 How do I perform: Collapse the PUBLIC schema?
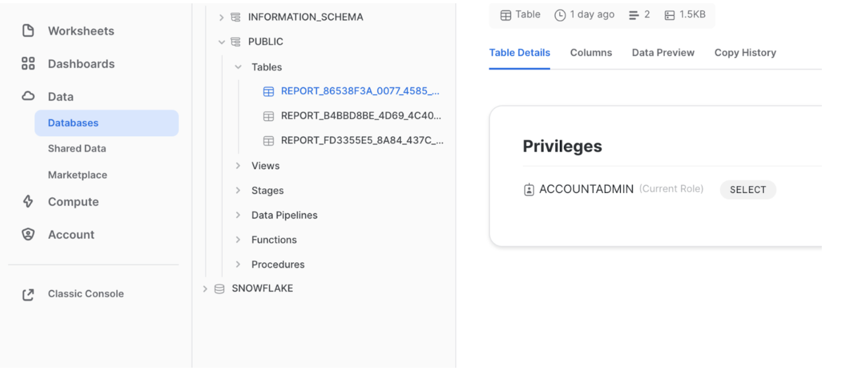click(x=222, y=42)
